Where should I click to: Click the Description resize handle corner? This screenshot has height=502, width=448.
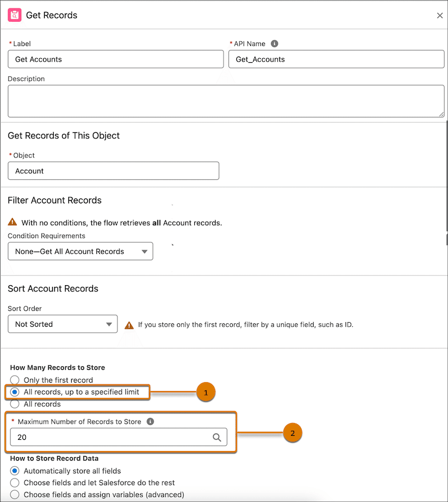pos(441,114)
